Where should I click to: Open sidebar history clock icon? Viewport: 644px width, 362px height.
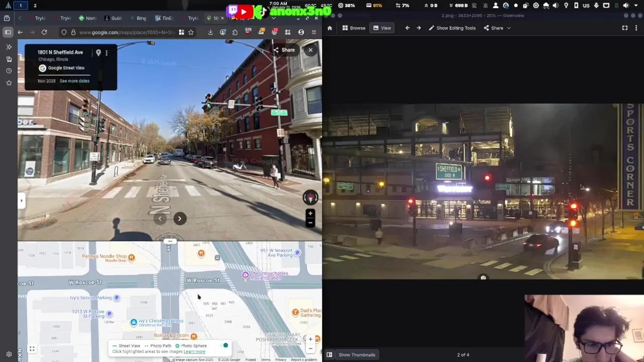coord(9,71)
